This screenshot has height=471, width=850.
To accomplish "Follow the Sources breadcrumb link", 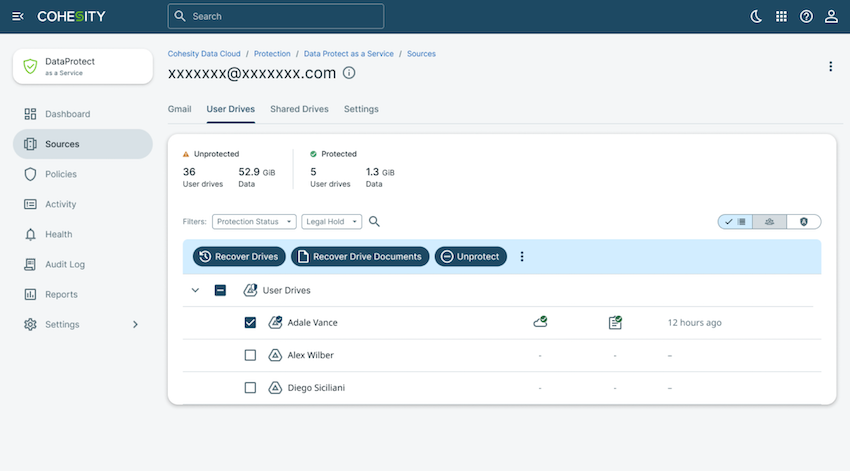I will [421, 54].
